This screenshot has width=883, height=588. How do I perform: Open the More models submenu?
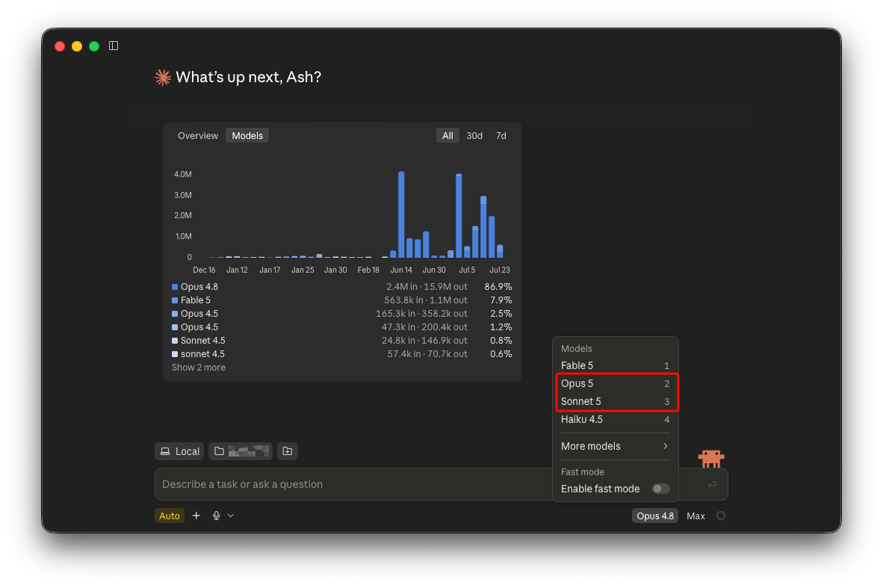pyautogui.click(x=615, y=446)
